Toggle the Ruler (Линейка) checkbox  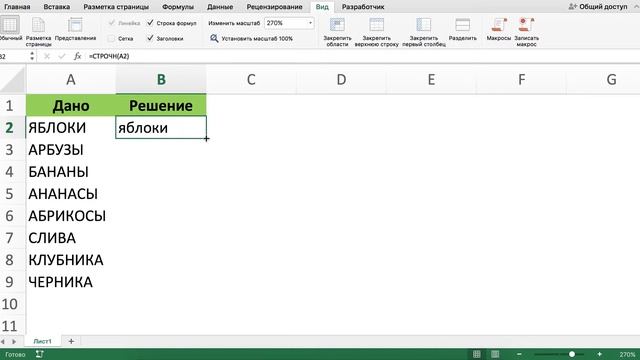point(111,23)
